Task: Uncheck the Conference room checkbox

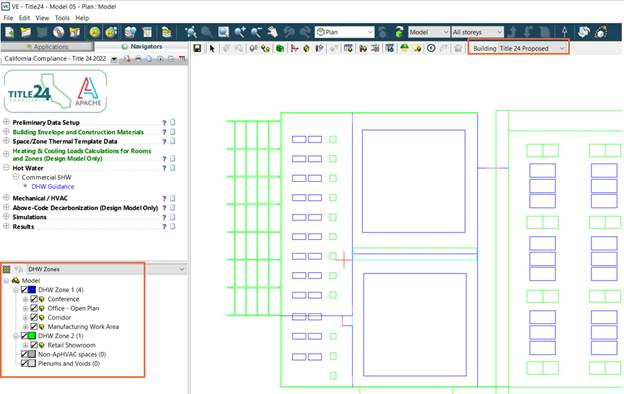Action: [34, 299]
